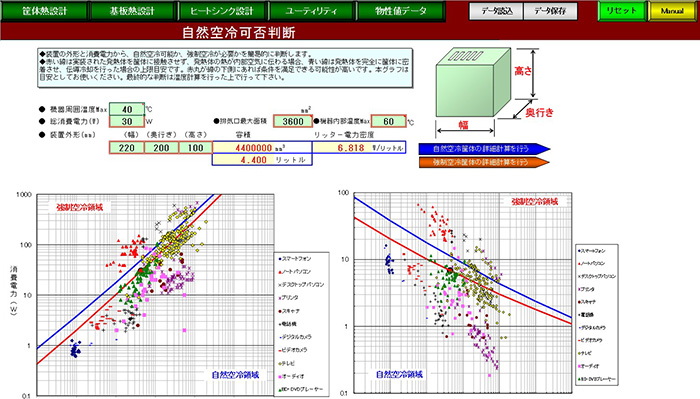
Task: Click the light-blue description text box
Action: pyautogui.click(x=225, y=68)
